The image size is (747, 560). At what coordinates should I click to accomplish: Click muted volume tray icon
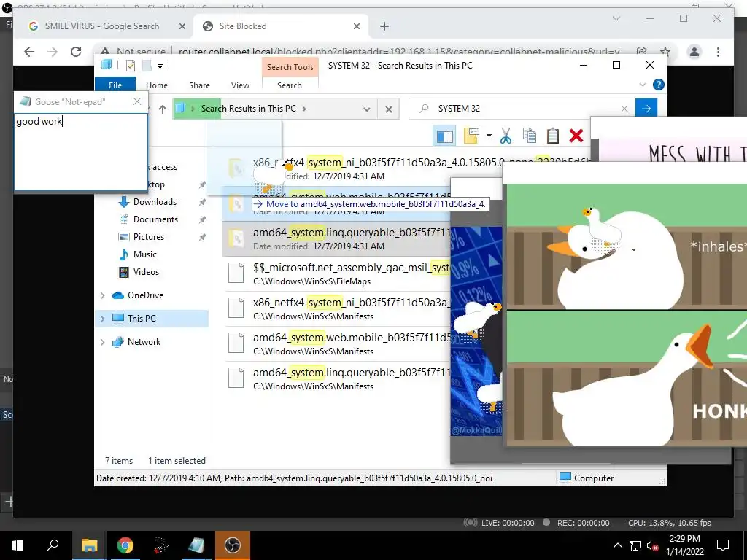(x=652, y=545)
